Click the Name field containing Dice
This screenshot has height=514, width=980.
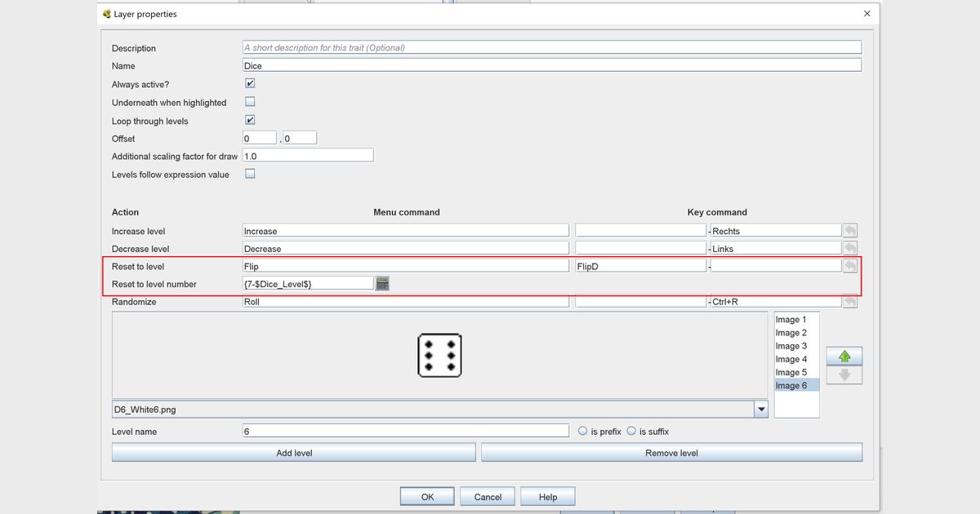(x=552, y=65)
